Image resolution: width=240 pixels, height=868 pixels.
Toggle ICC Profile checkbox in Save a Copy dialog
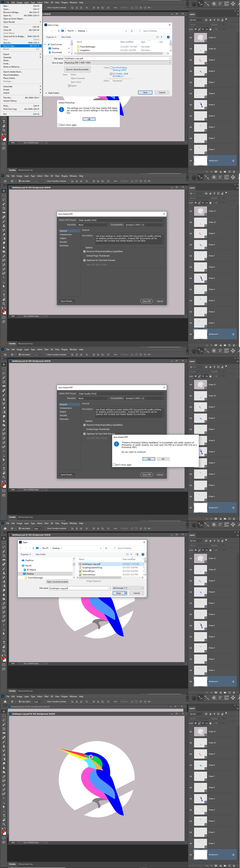click(111, 74)
